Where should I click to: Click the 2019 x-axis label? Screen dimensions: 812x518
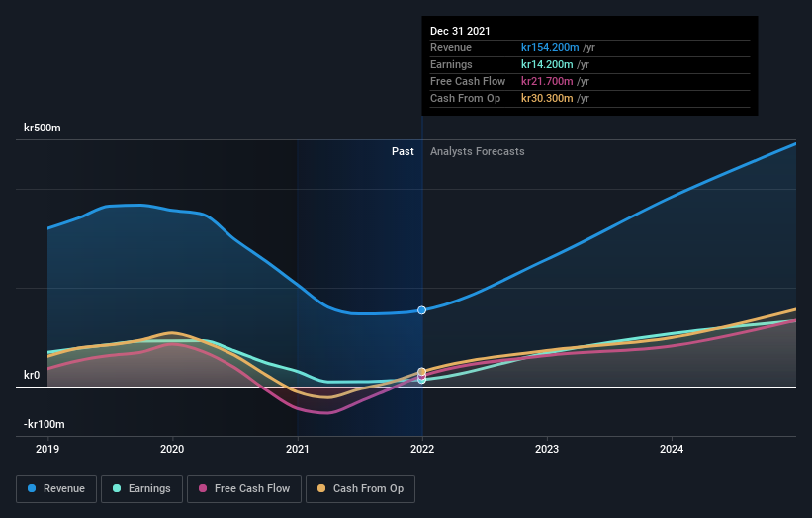click(x=47, y=449)
